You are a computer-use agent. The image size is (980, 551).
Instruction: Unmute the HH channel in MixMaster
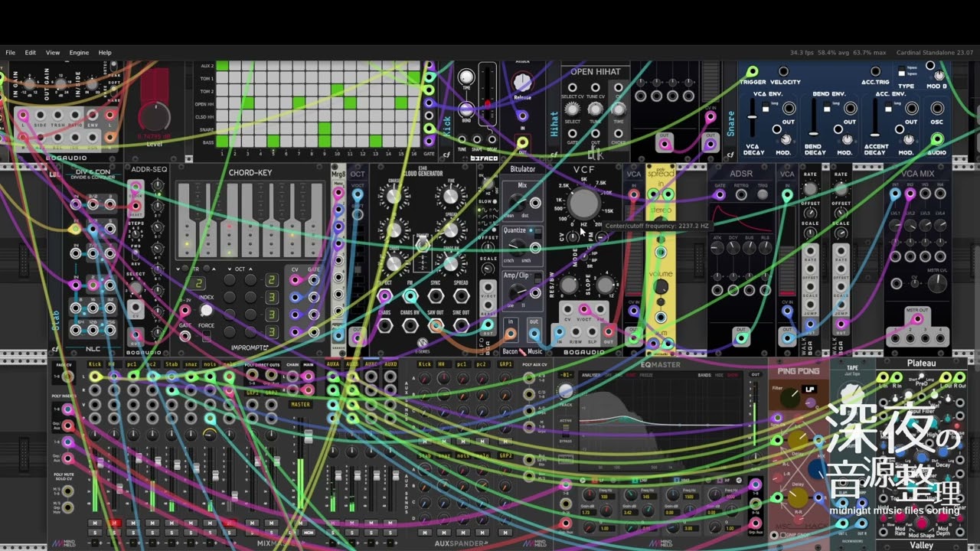(114, 523)
